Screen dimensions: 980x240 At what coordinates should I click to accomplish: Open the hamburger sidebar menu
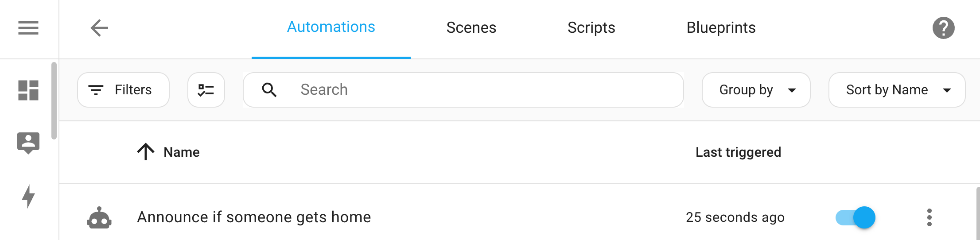(28, 28)
